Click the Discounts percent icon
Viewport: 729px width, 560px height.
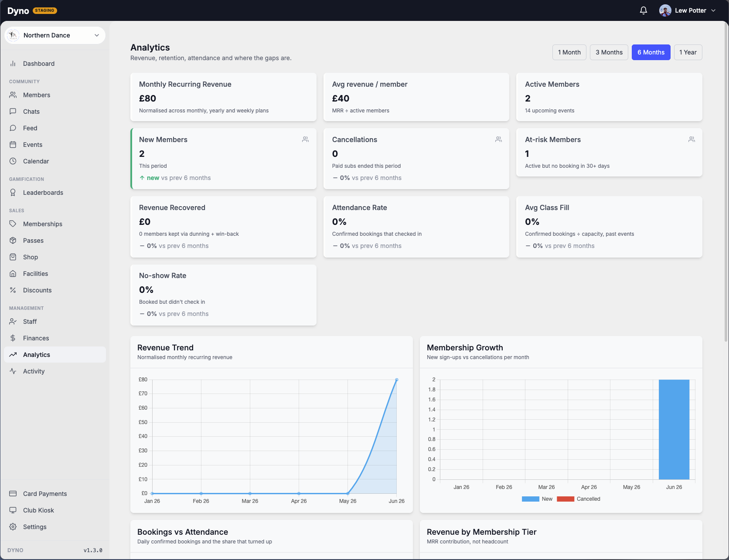click(x=13, y=290)
